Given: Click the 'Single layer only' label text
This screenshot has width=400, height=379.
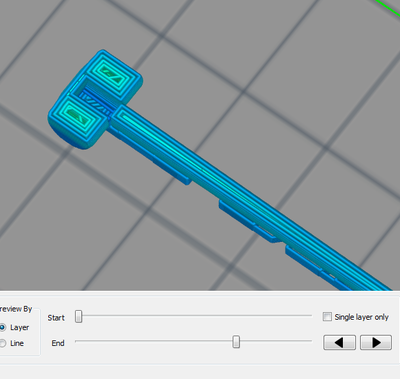Looking at the screenshot, I should (361, 317).
